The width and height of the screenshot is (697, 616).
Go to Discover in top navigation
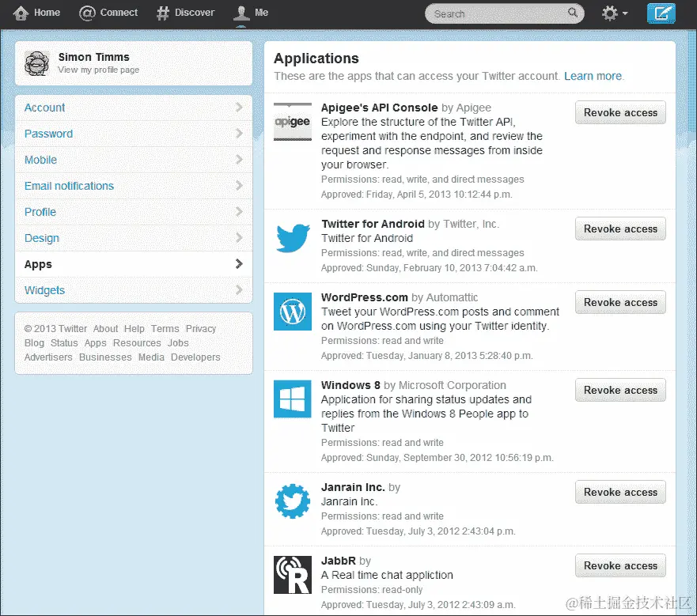point(185,13)
